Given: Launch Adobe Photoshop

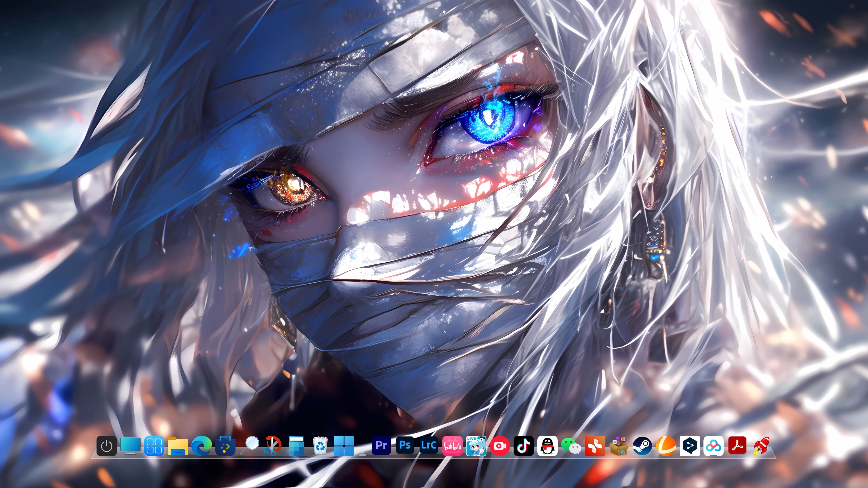Looking at the screenshot, I should pos(405,445).
